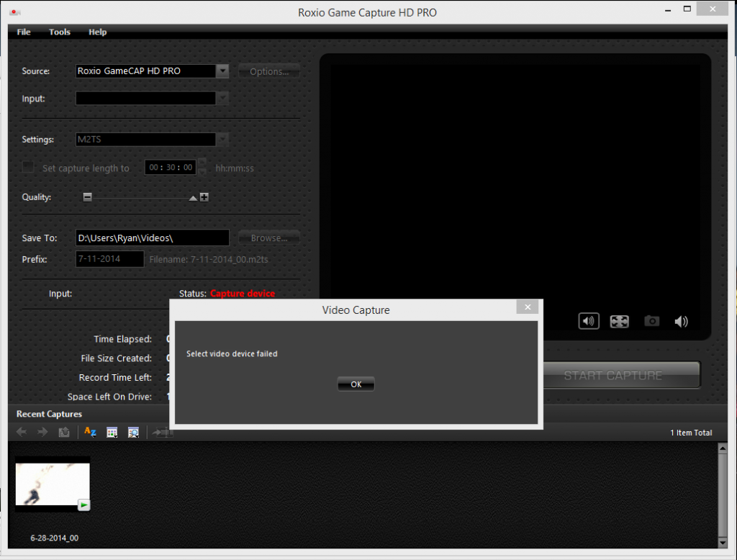Increase capture length with the up stepper arrow
737x560 pixels.
[x=202, y=163]
